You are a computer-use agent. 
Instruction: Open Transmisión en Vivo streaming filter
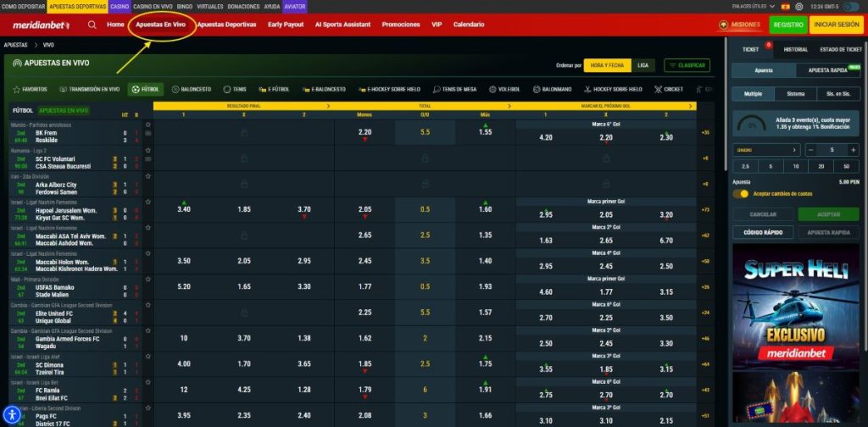click(x=89, y=89)
